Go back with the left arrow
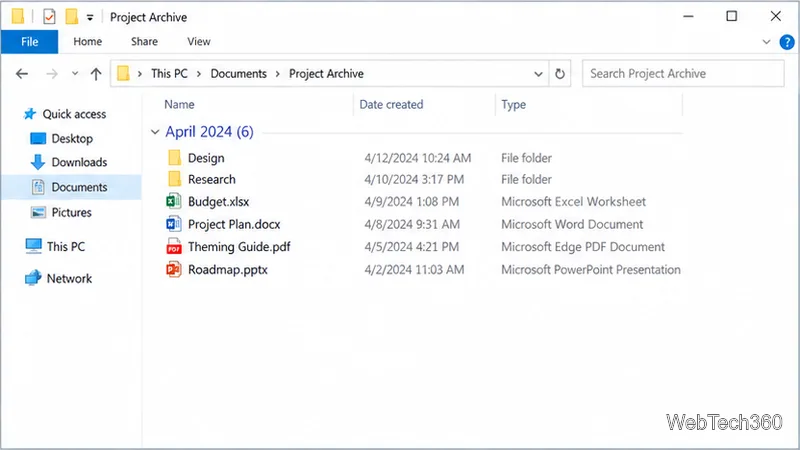Screen dimensions: 800x450 [22, 74]
